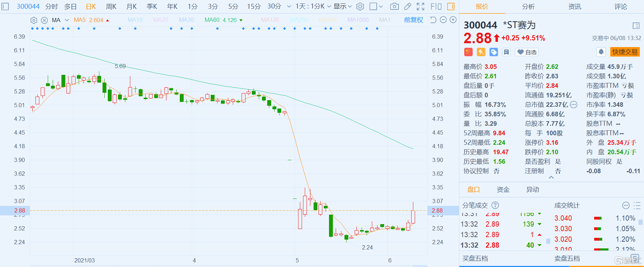Open the quote detail list icon next to the stock name

[x=636, y=26]
